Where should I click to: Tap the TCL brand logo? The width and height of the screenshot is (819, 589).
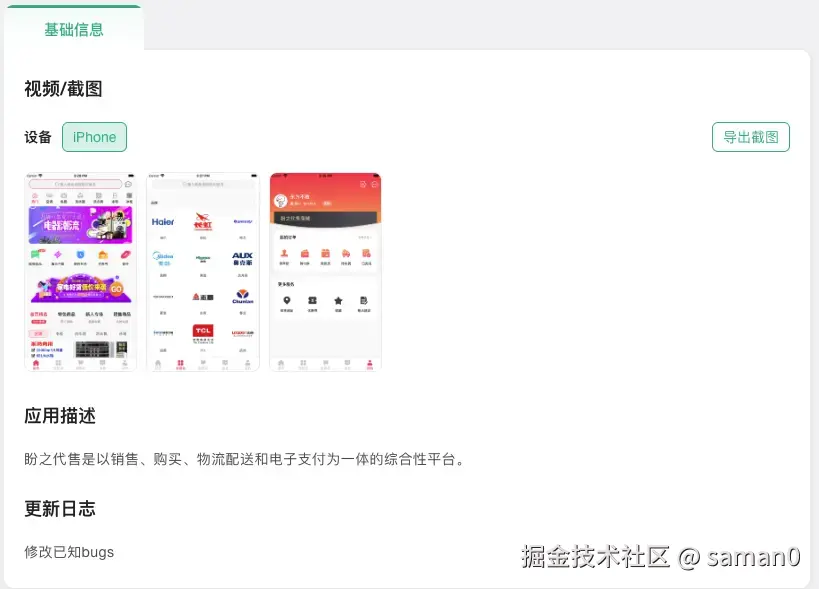coord(201,329)
